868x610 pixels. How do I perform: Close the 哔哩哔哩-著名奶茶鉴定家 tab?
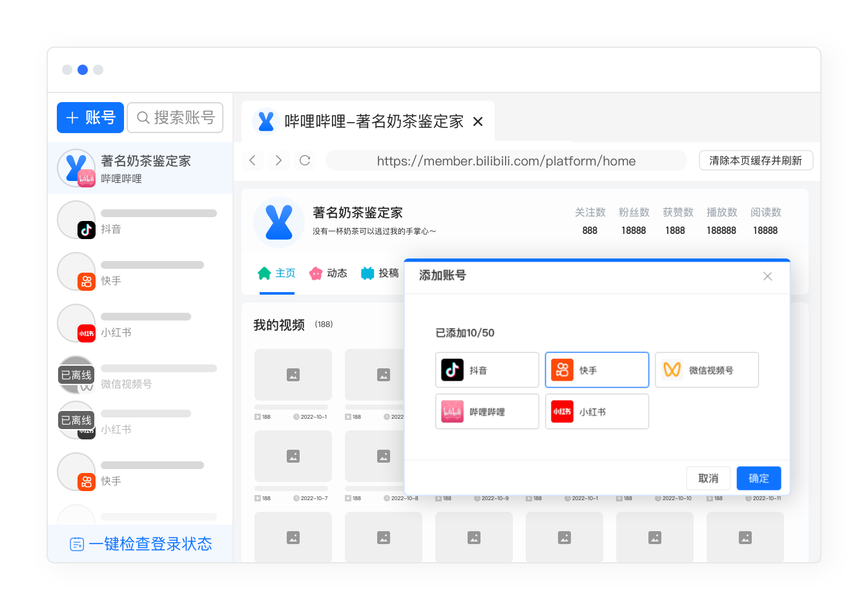[x=478, y=121]
